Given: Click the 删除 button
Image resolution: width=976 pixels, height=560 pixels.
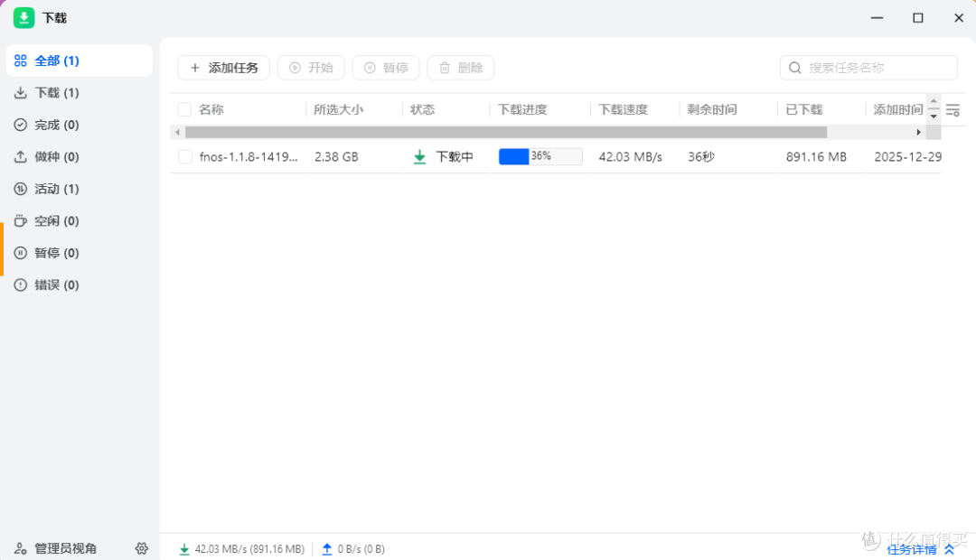Looking at the screenshot, I should [x=461, y=68].
